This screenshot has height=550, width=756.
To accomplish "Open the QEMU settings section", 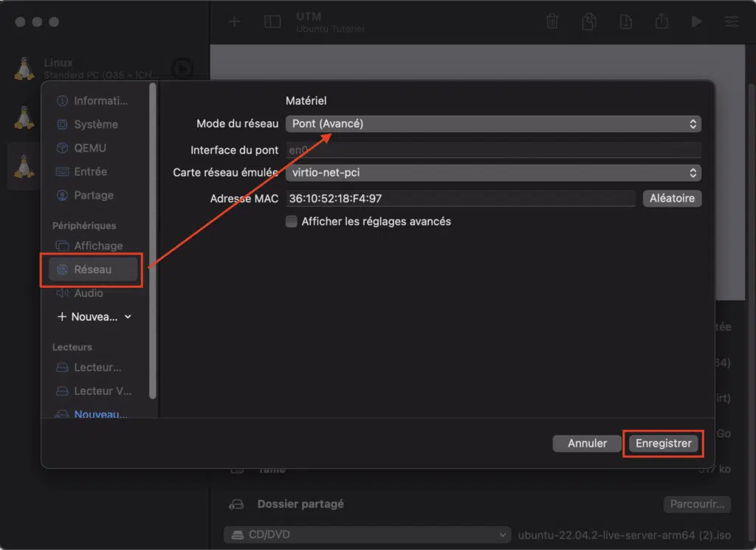I will pos(93,148).
